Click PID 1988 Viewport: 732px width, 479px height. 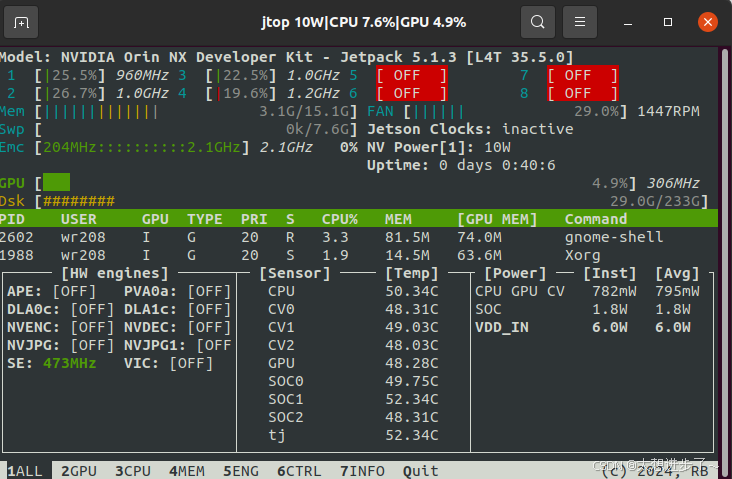point(17,255)
